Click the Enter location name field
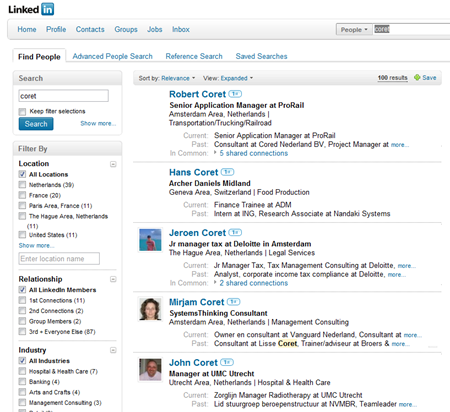 [x=59, y=259]
